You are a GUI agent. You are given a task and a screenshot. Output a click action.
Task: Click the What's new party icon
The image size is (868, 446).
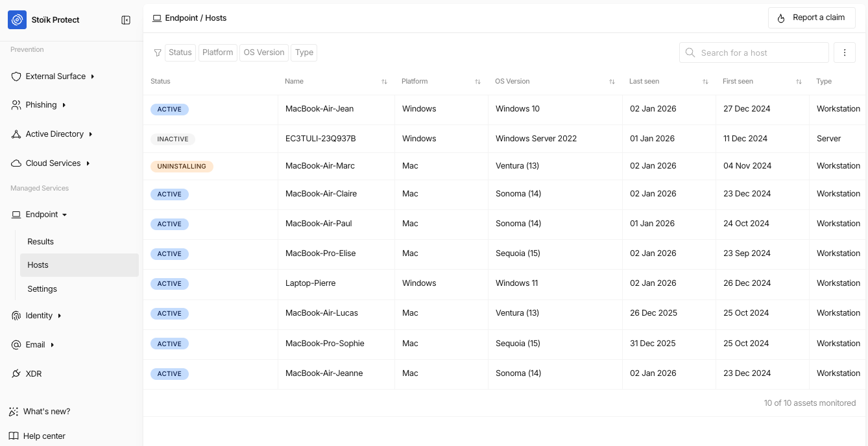point(14,412)
